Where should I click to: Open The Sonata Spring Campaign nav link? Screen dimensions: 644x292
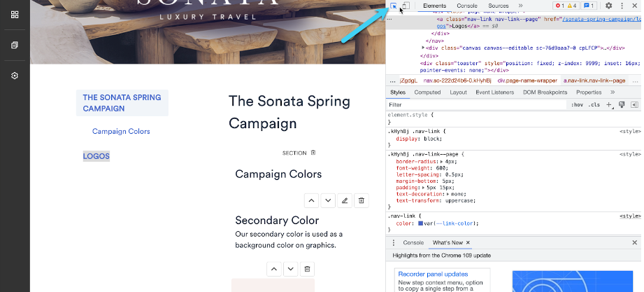tap(122, 103)
